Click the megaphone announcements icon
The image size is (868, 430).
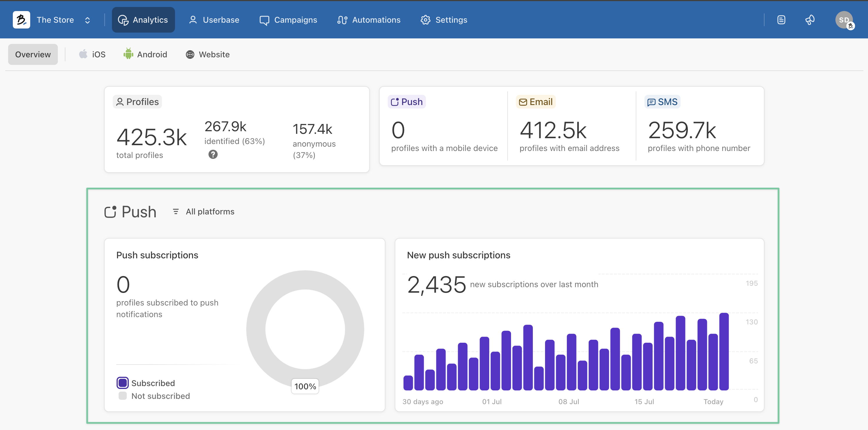click(810, 19)
